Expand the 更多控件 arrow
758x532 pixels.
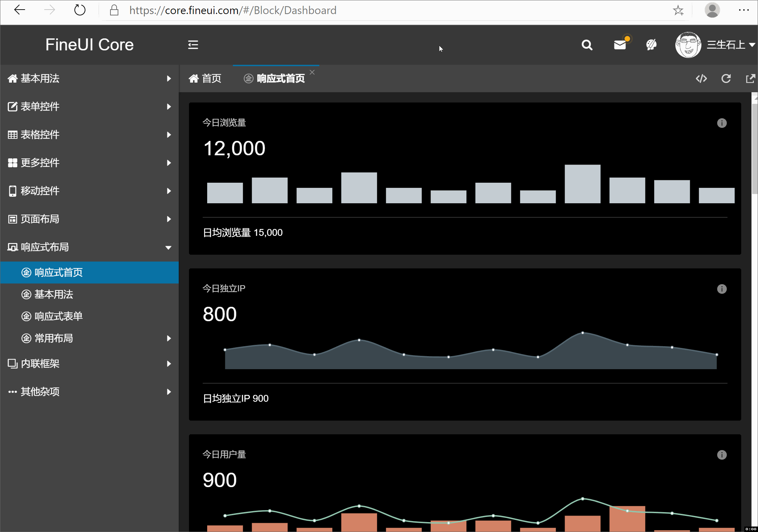[x=169, y=163]
